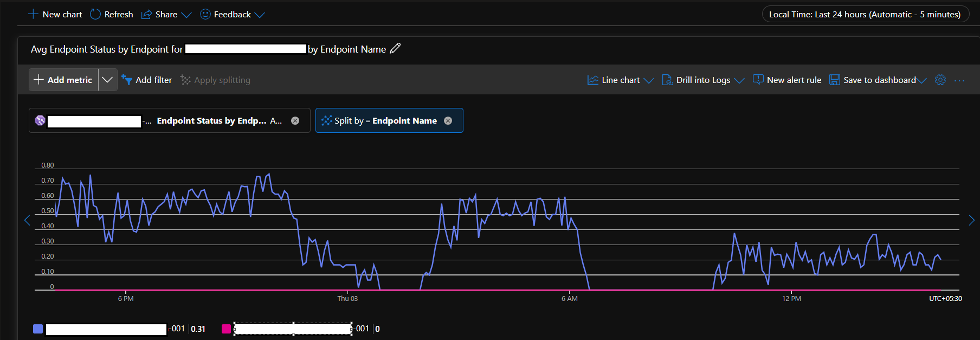Click the New alert rule icon
Viewport: 980px width, 340px height.
(758, 80)
